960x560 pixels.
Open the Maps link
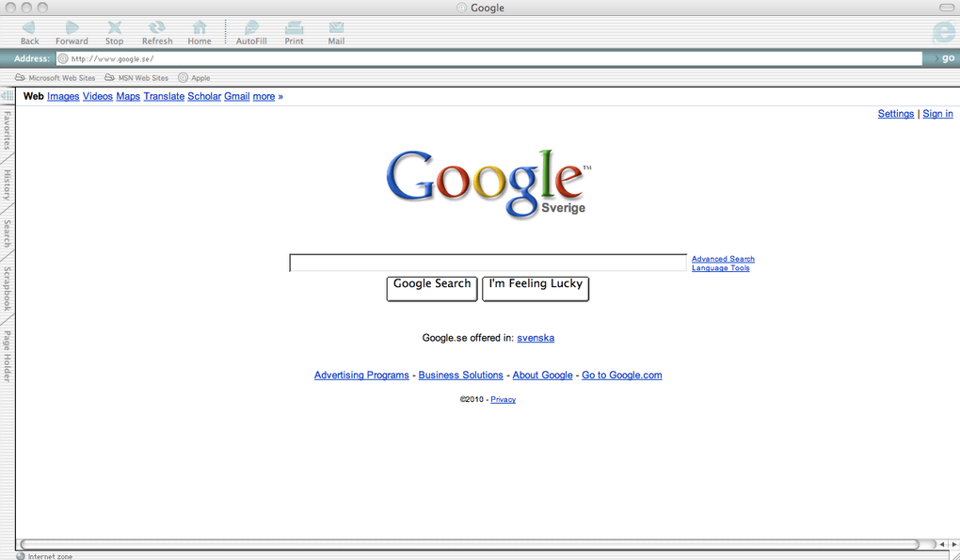click(128, 96)
